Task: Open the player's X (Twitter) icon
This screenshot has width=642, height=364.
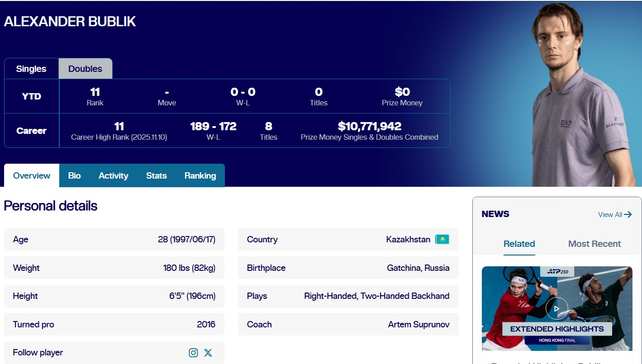Action: [x=208, y=353]
